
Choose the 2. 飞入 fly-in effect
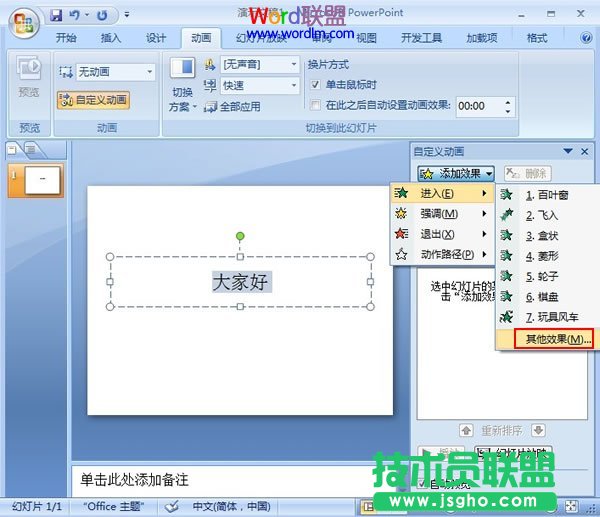click(x=547, y=215)
